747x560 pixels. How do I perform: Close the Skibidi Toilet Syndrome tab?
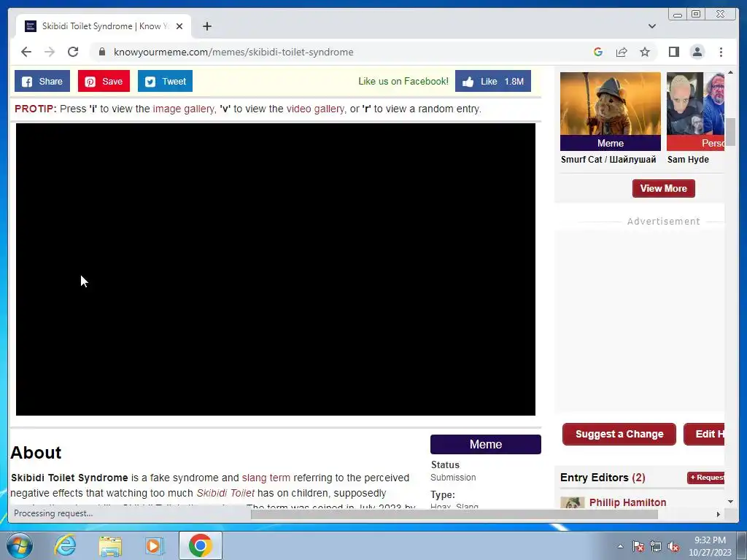[x=179, y=26]
